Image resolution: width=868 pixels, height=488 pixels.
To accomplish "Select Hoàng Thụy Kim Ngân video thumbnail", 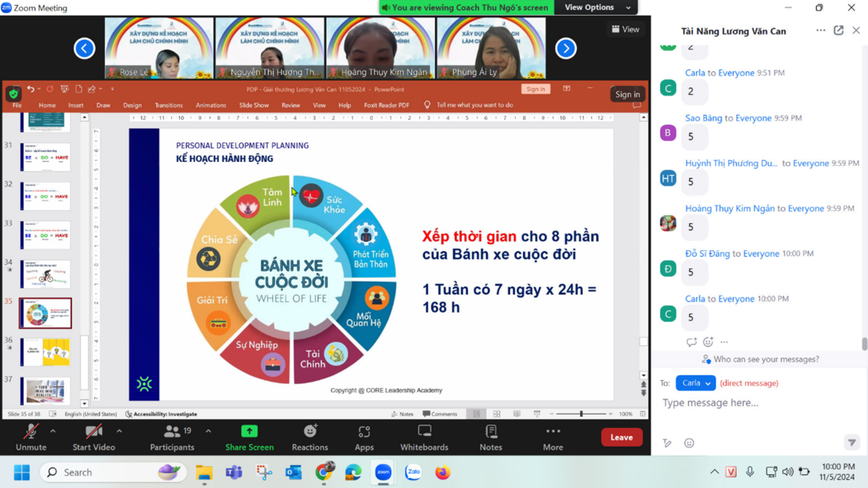I will [x=380, y=48].
